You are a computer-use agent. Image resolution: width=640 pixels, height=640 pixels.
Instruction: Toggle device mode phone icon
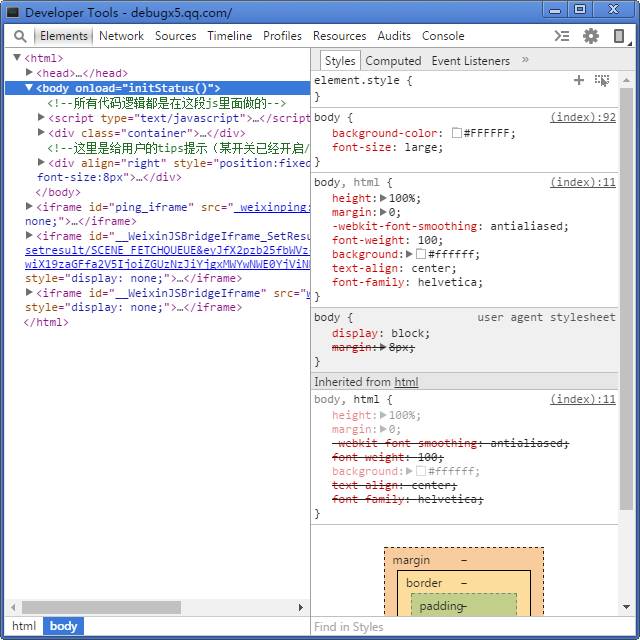click(x=619, y=36)
